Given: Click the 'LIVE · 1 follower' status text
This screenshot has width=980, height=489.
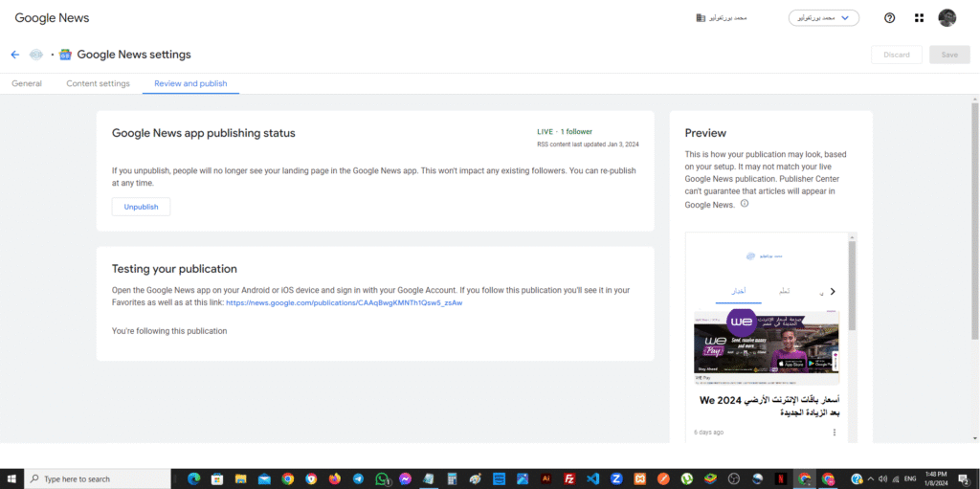Looking at the screenshot, I should pos(565,132).
